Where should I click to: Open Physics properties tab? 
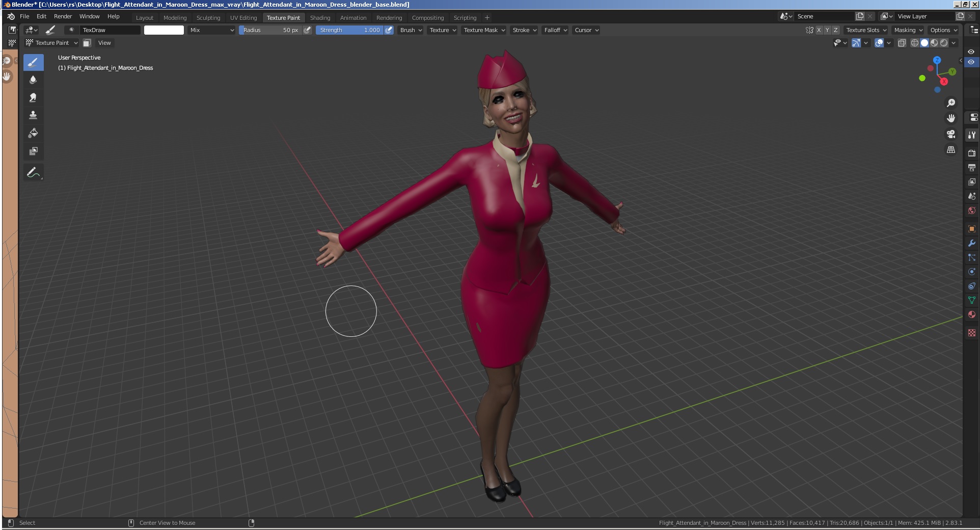(972, 272)
